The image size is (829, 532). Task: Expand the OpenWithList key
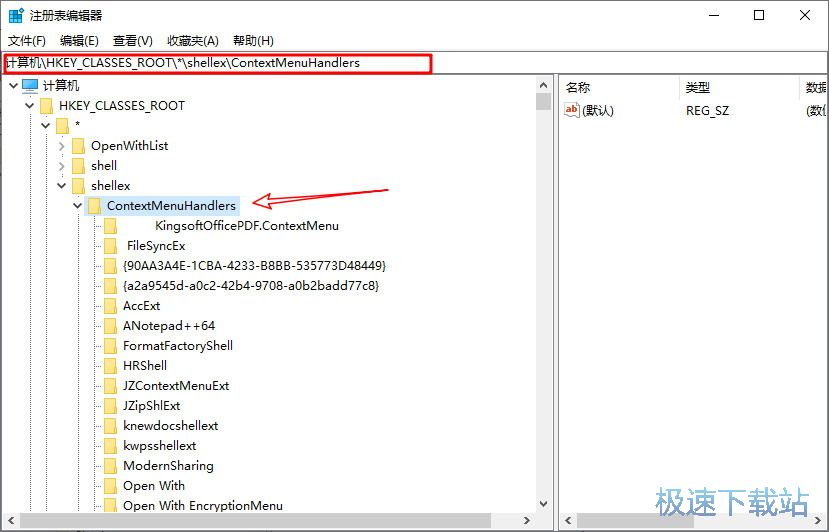[x=61, y=146]
